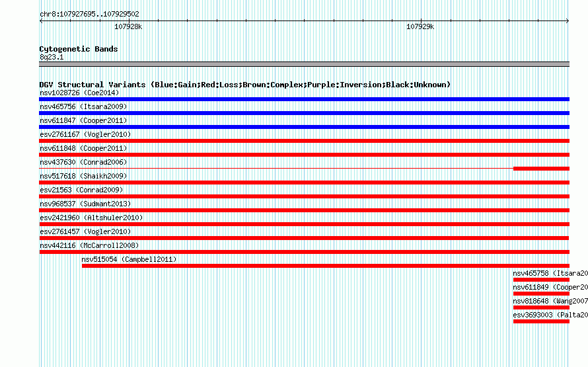588x367 pixels.
Task: Click esv21563 (Conrad2009) variant label
Action: click(81, 190)
